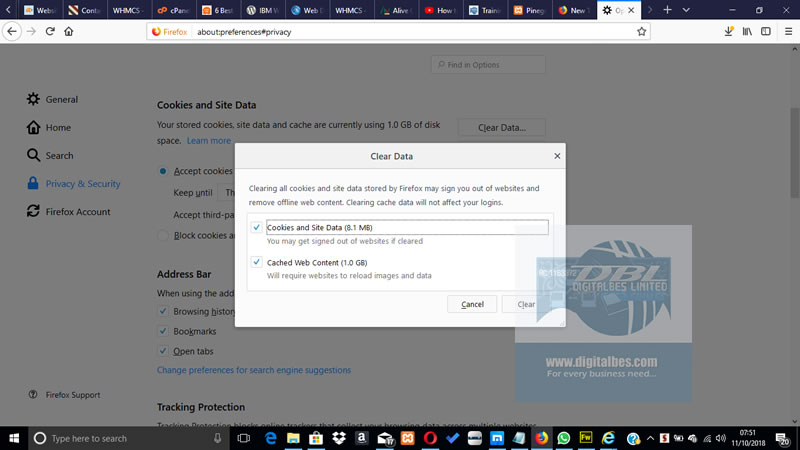Click the page vertical scrollbar thumb

[795, 153]
